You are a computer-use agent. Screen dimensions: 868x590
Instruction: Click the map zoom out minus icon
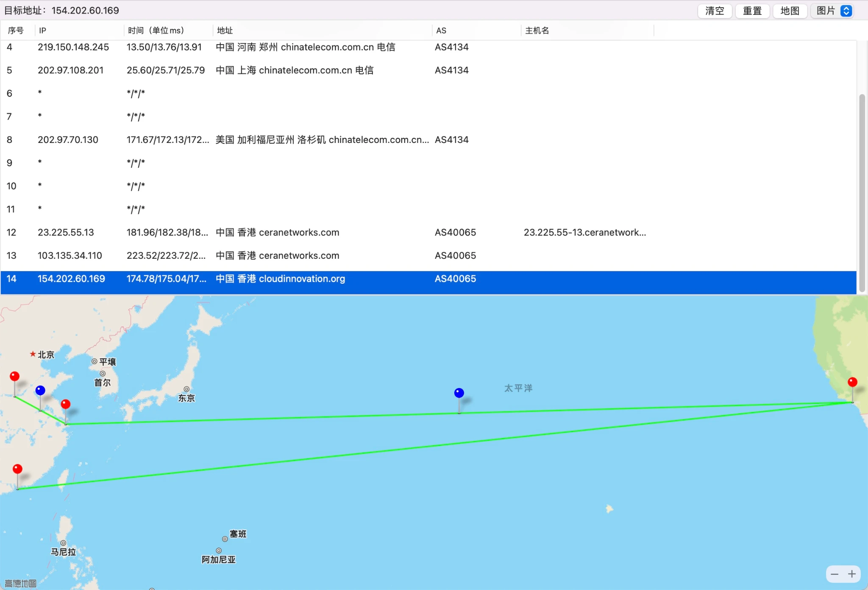click(x=835, y=574)
